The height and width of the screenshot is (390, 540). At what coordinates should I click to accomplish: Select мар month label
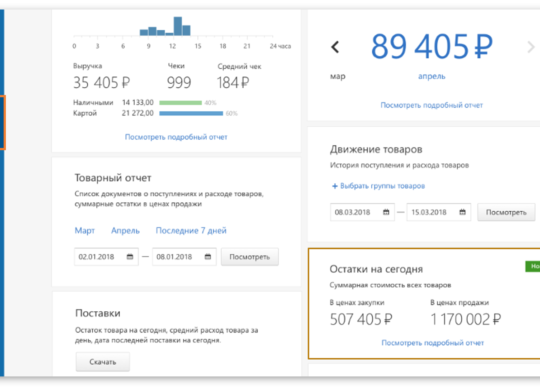338,76
